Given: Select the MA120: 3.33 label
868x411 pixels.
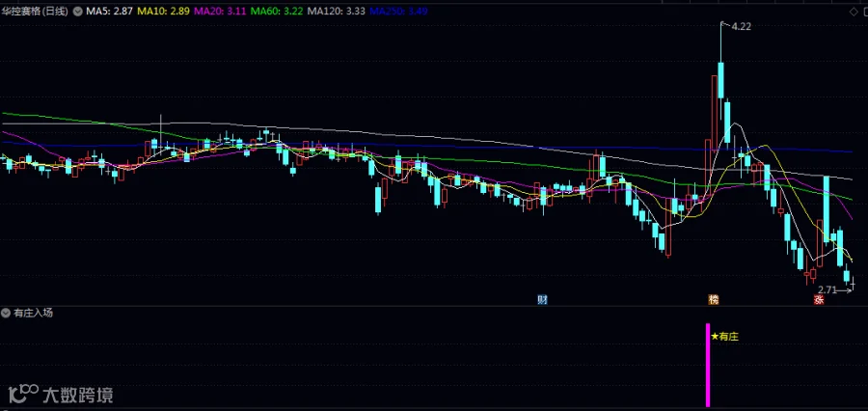Looking at the screenshot, I should coord(336,11).
